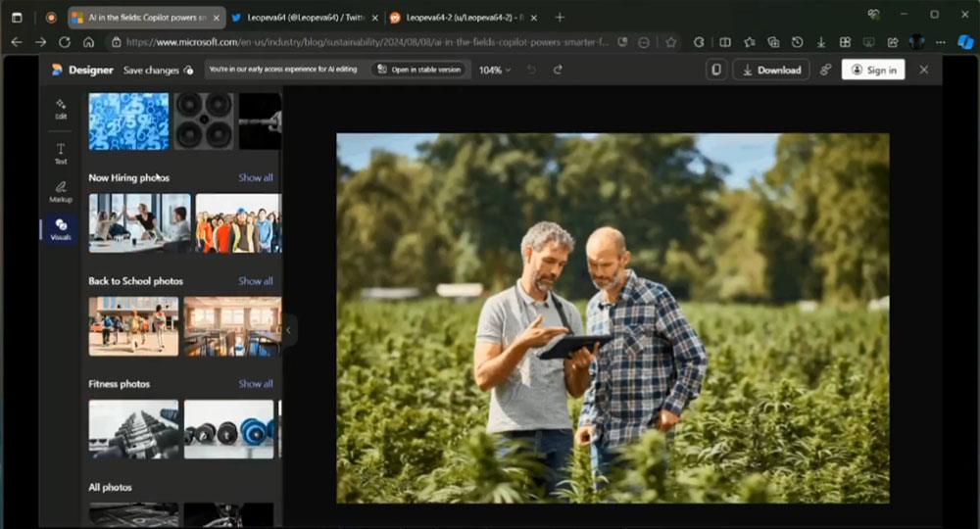Open browser Collections icon
980x529 pixels.
[773, 42]
